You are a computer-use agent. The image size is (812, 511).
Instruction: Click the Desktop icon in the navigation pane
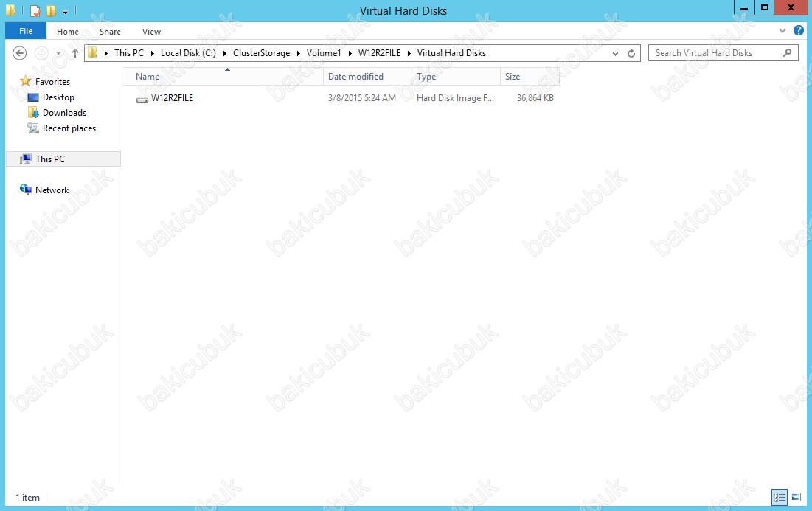click(33, 97)
